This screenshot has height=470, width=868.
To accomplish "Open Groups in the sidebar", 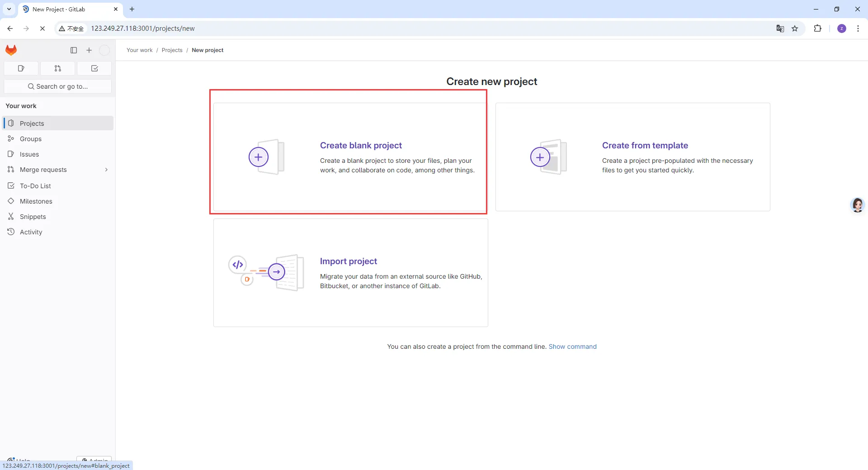I will coord(58,139).
